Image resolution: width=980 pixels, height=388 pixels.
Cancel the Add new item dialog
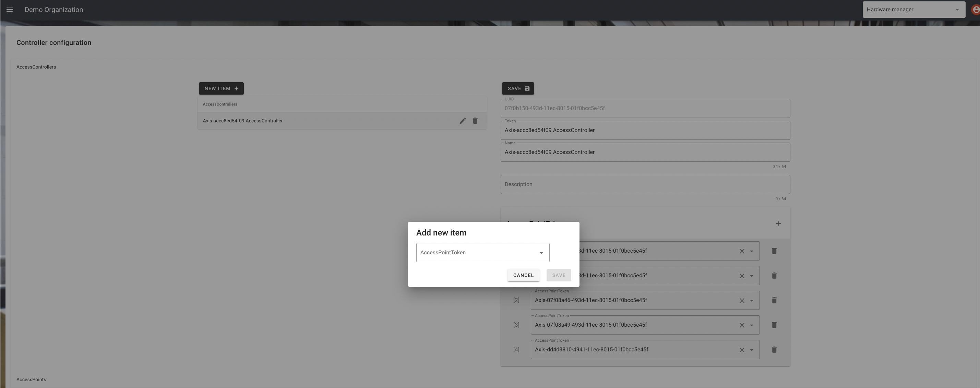(524, 275)
